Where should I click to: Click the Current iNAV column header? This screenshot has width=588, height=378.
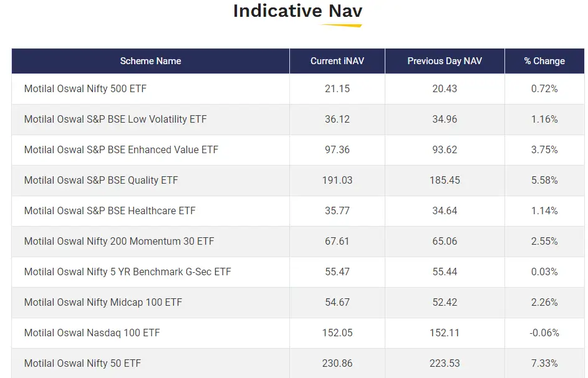click(337, 61)
